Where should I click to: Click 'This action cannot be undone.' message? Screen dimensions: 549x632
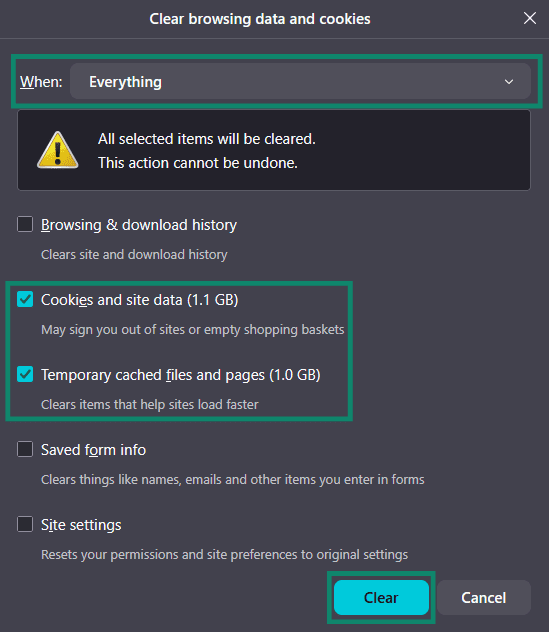198,163
